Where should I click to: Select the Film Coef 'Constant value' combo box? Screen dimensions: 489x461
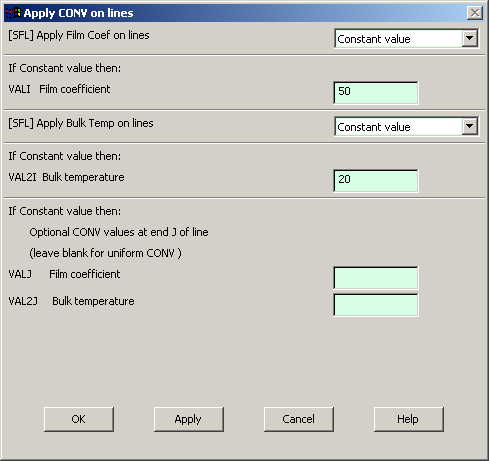coord(406,39)
